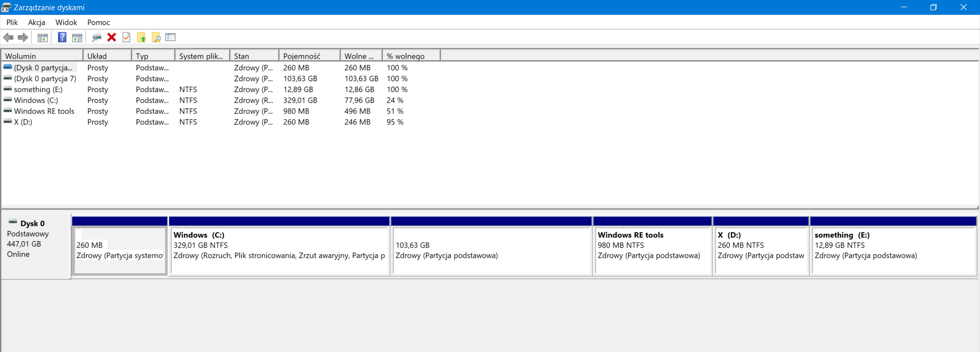Click the blue question mark Help icon

pos(62,37)
